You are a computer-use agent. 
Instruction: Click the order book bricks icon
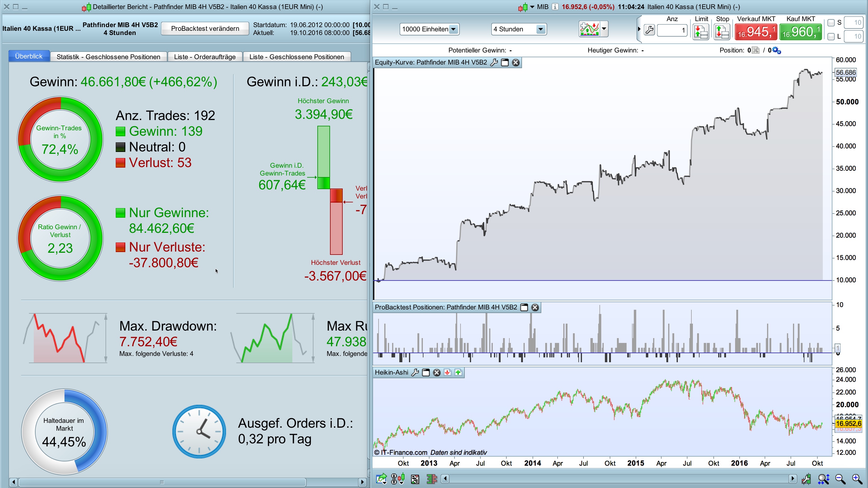[x=432, y=479]
